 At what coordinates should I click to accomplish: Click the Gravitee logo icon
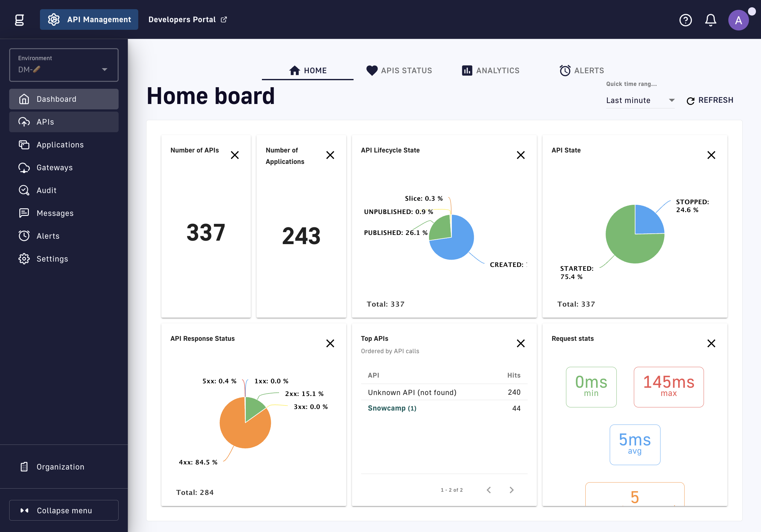(20, 20)
